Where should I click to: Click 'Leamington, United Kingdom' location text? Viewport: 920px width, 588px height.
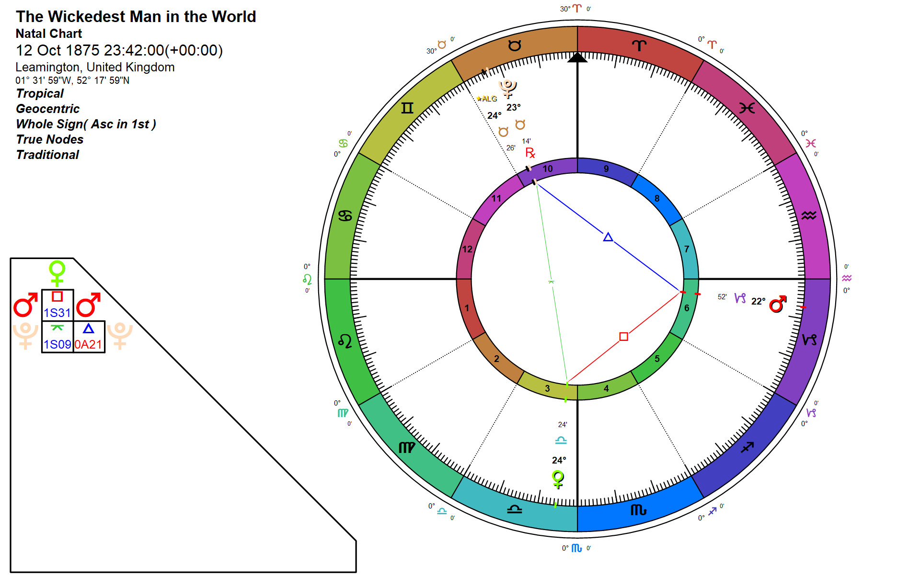(x=95, y=67)
